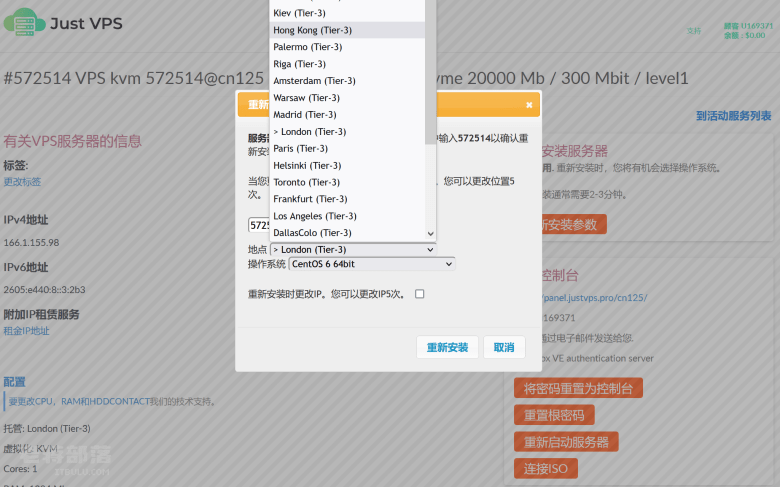Close the reinstall dialog with the X icon
This screenshot has height=487, width=780.
click(x=529, y=105)
